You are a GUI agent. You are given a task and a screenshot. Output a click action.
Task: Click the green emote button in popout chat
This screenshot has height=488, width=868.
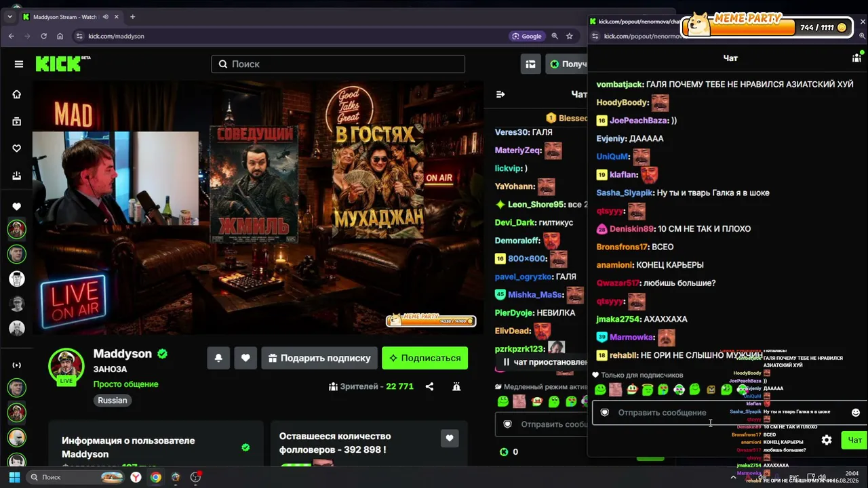600,390
